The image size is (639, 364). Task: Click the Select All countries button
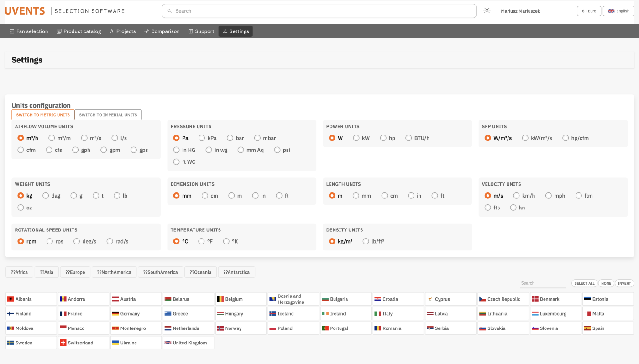tap(584, 283)
